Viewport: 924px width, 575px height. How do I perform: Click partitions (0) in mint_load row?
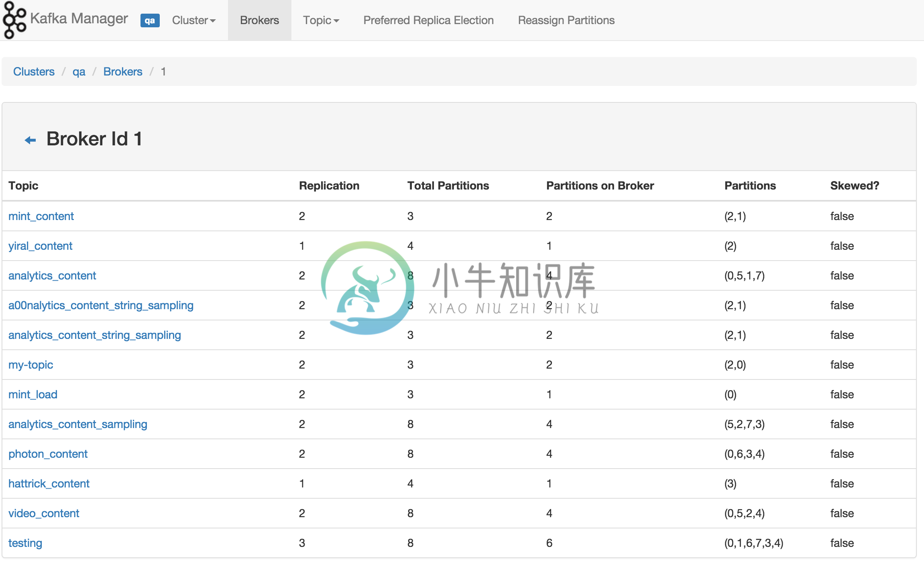730,394
